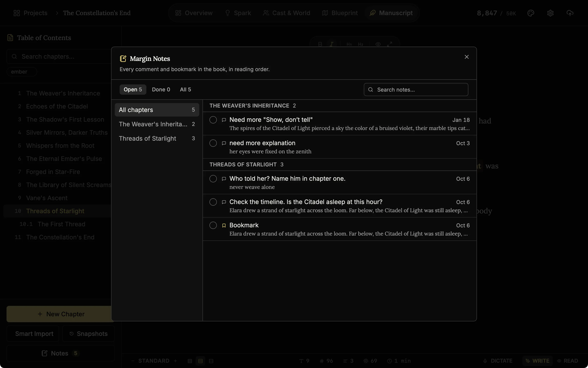Click the Smart Import button
The height and width of the screenshot is (368, 588).
(33, 334)
